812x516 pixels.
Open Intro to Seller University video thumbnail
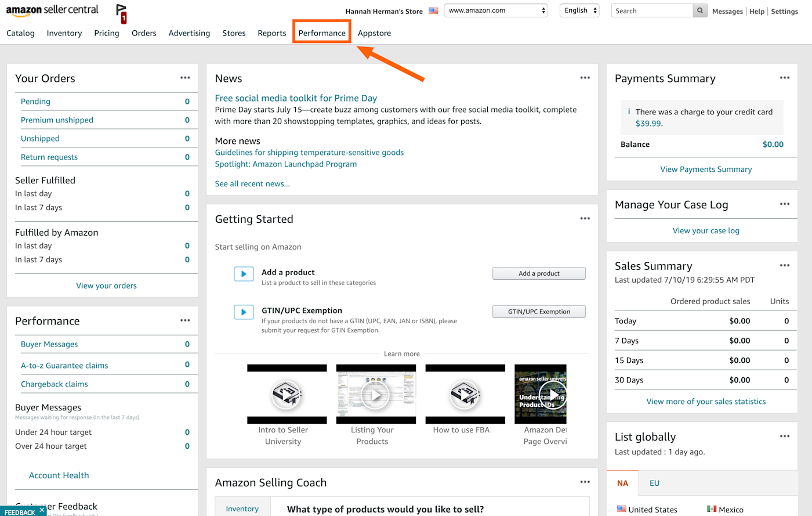[287, 394]
